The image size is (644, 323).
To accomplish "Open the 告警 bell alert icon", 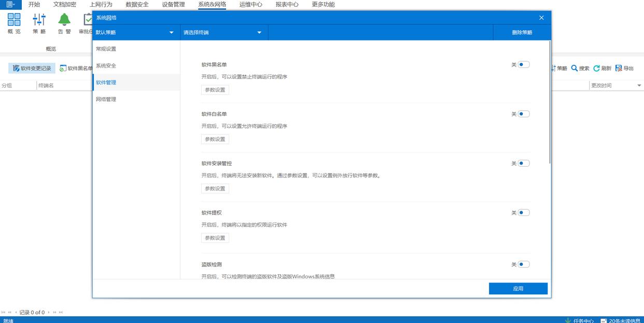I will tap(64, 20).
